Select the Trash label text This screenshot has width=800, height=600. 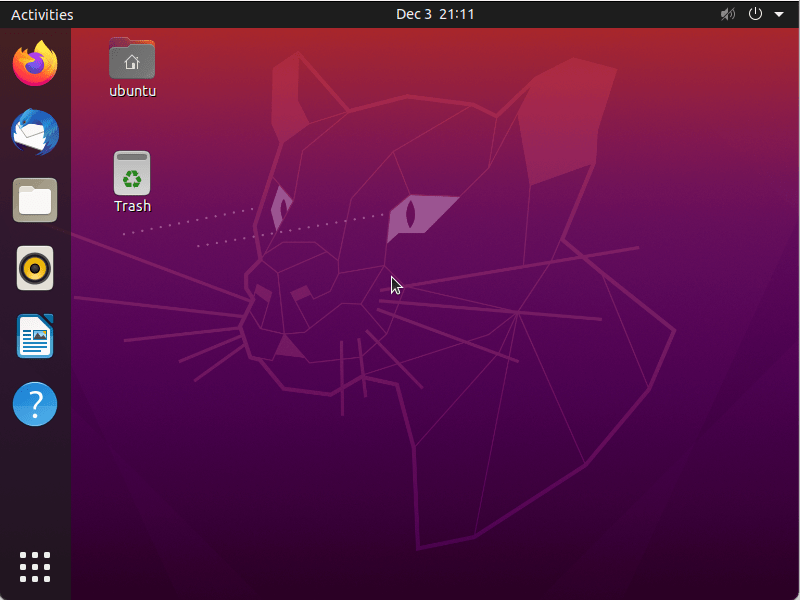click(x=132, y=206)
